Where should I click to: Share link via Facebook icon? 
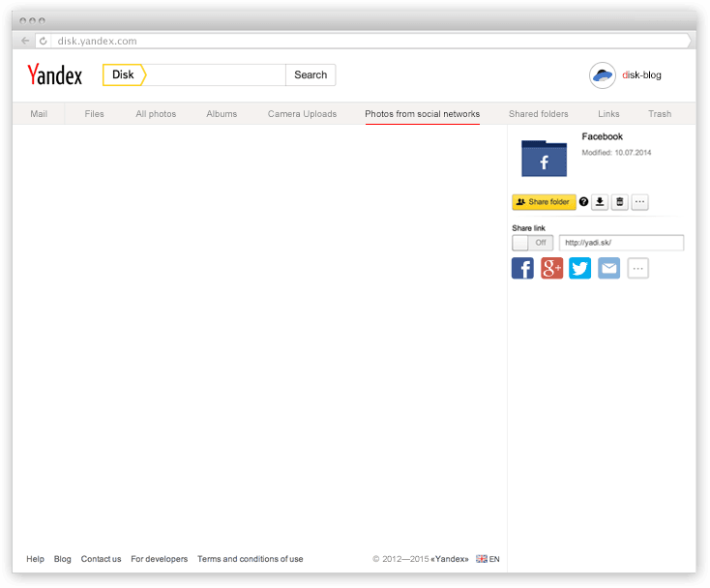pos(522,268)
